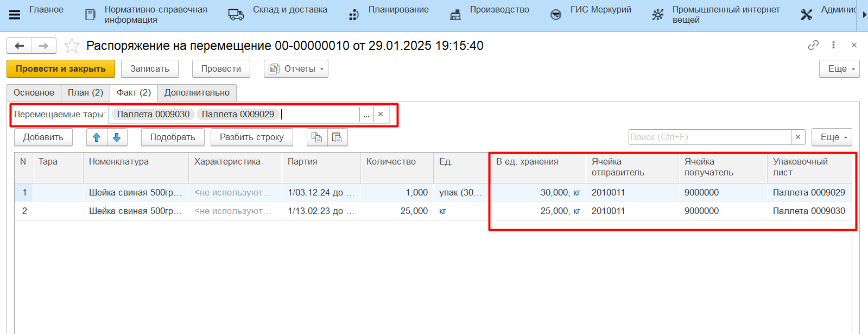Copy the document link via chain icon

click(x=813, y=45)
